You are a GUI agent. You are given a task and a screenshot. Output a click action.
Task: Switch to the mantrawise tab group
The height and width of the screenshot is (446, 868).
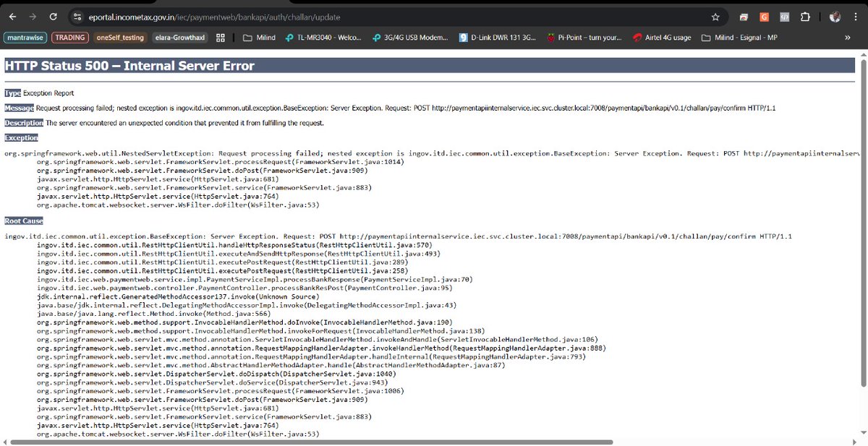point(25,38)
